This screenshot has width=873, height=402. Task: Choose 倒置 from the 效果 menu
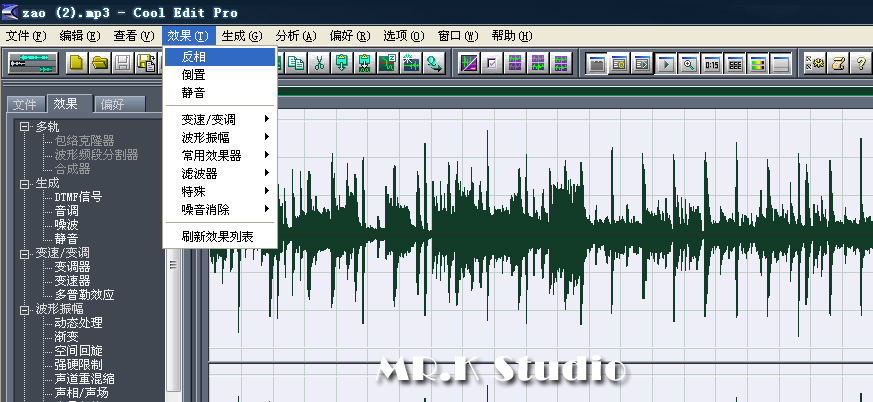click(220, 75)
